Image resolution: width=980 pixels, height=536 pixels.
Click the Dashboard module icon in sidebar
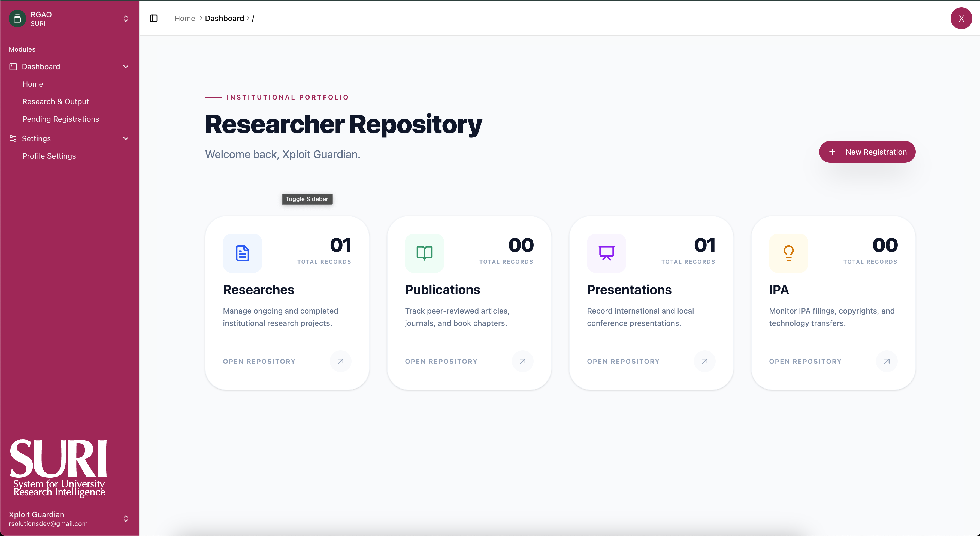[13, 66]
